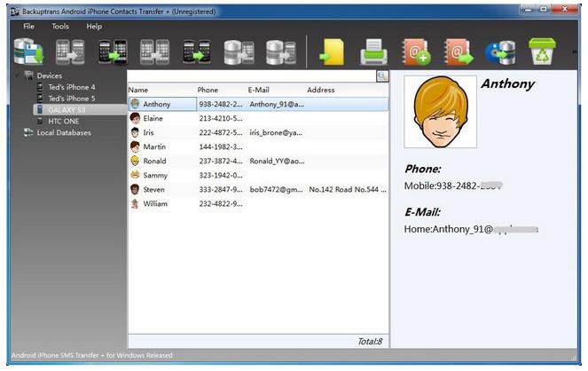Click the add contact address book icon
This screenshot has height=371, width=588.
416,51
